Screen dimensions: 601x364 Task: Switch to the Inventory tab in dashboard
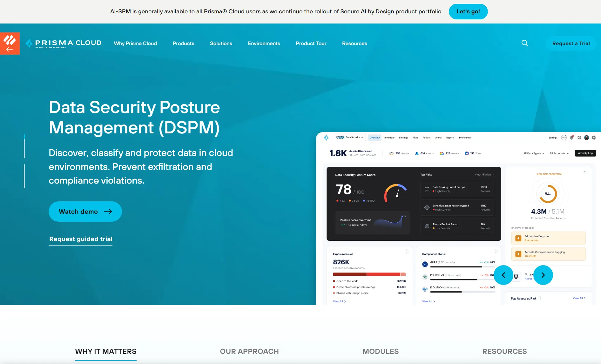click(389, 138)
